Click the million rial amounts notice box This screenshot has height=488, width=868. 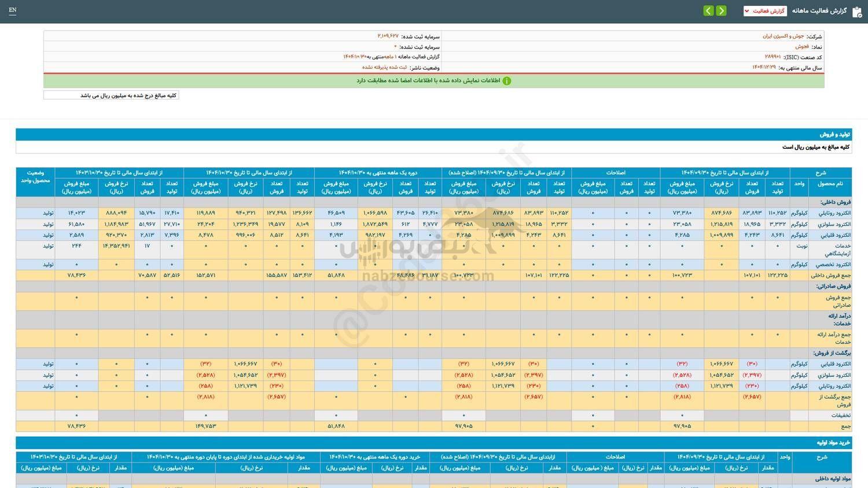click(x=111, y=96)
